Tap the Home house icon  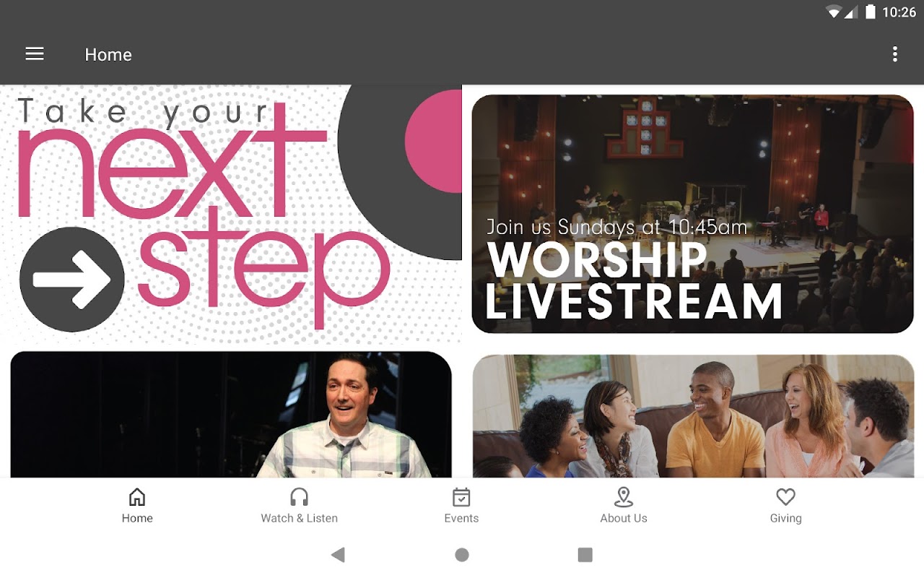point(136,497)
